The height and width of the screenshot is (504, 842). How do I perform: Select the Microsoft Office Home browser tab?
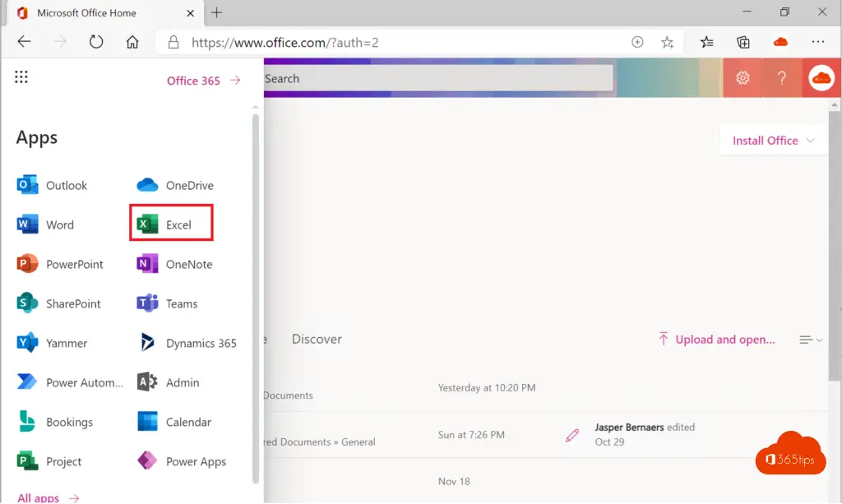click(x=105, y=13)
